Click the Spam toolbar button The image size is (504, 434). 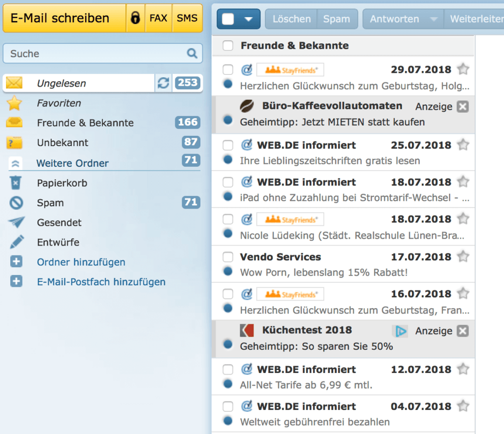[x=337, y=19]
